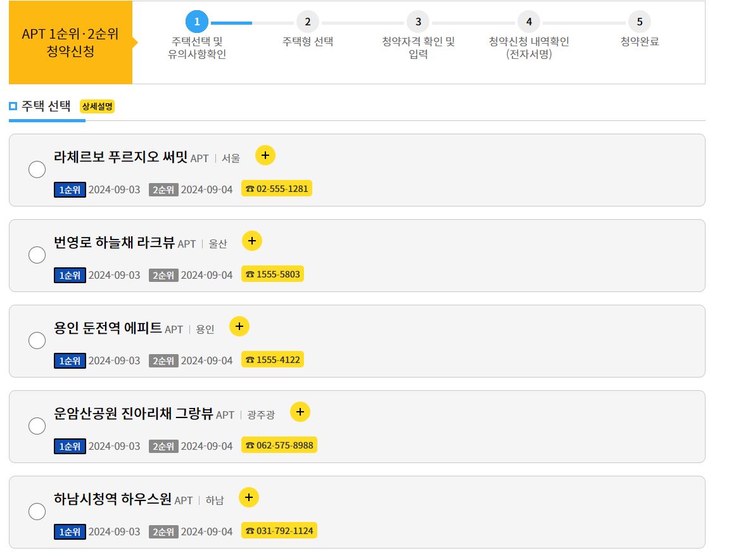Click 1순위 badge in 운암산공원 진아리채 그랑뷰 row
The width and height of the screenshot is (729, 560).
pos(70,447)
